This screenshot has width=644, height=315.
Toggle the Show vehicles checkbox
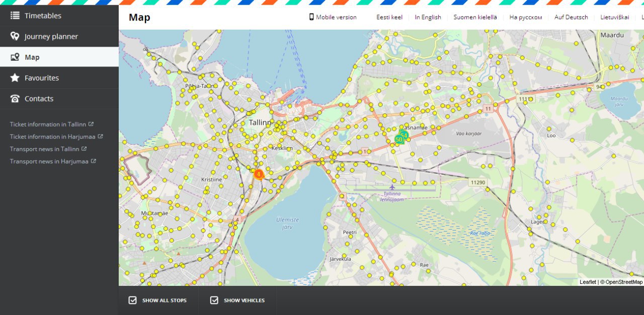click(x=214, y=300)
